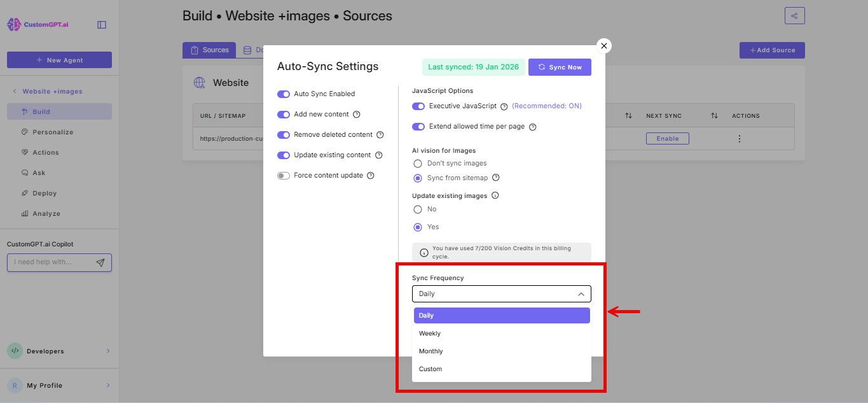Open Deploy in the sidebar

pos(59,193)
